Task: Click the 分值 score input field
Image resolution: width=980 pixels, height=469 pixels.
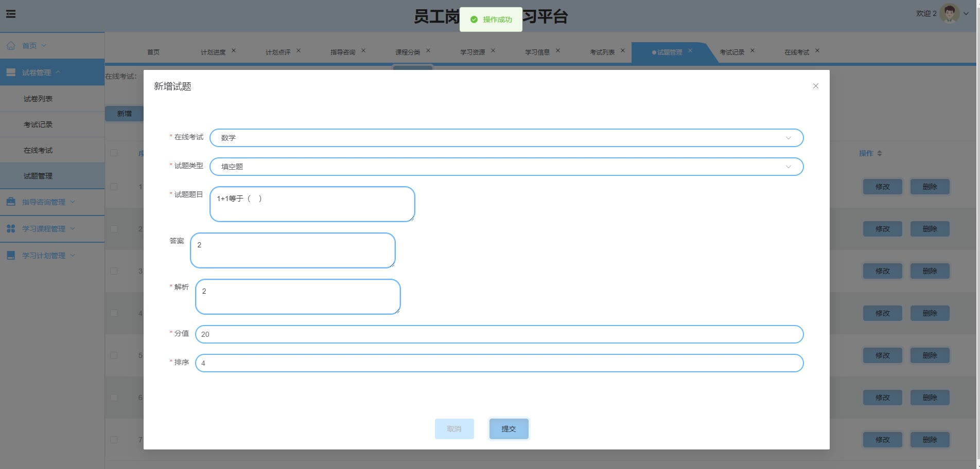Action: [x=499, y=334]
